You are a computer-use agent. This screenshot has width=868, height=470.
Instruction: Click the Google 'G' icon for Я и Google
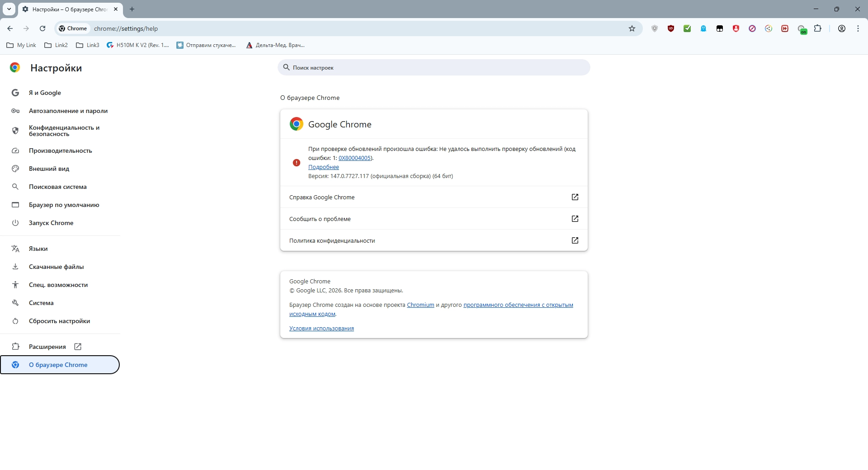coord(15,93)
